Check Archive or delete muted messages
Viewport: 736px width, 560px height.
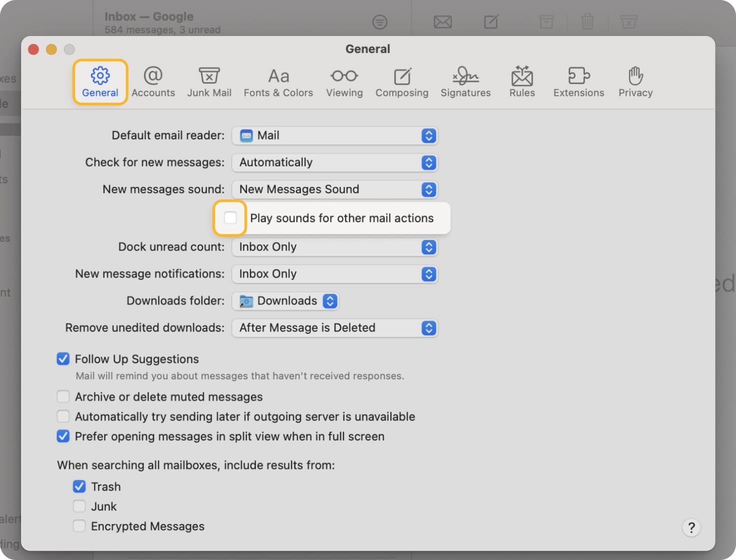63,396
